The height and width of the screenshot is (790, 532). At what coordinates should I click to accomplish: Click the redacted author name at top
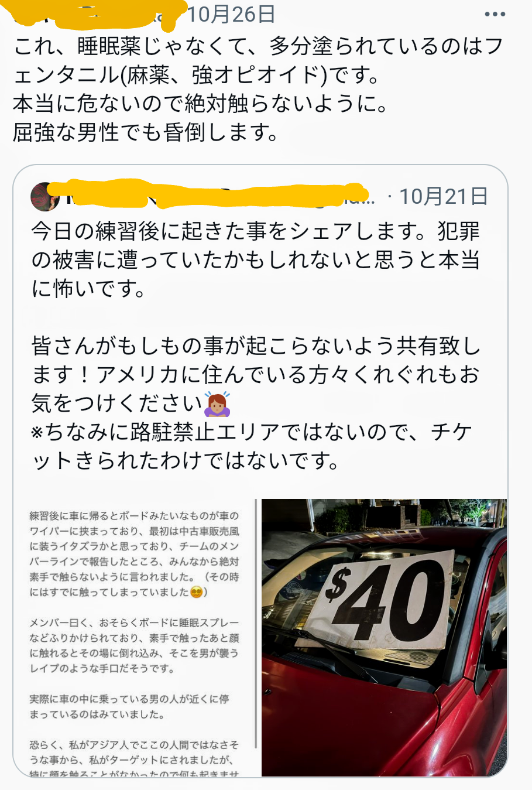[x=94, y=14]
